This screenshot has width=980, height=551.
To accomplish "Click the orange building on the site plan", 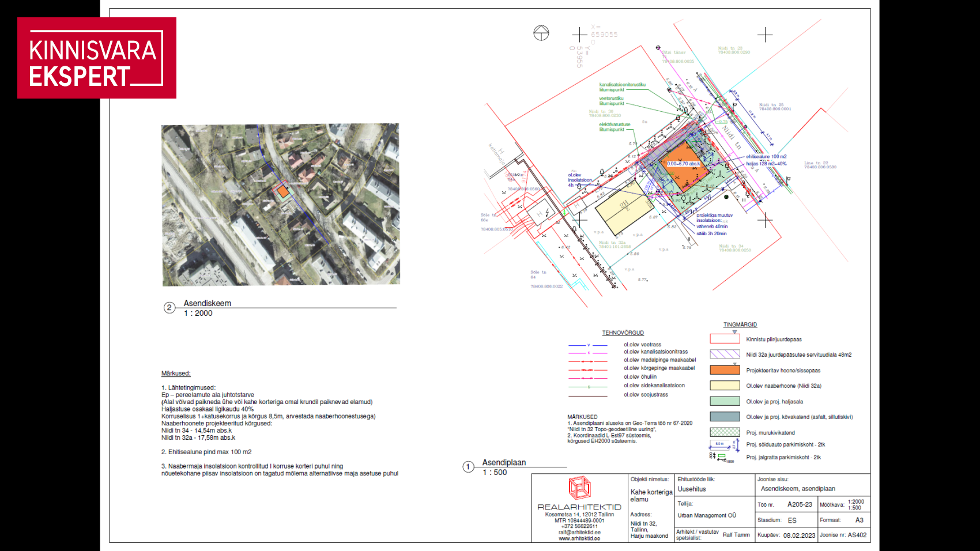I will (682, 167).
